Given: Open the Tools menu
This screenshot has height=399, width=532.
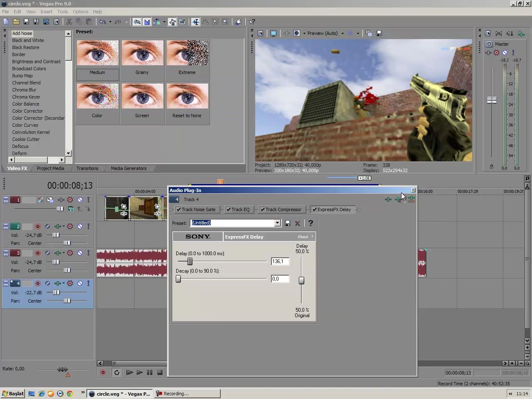Looking at the screenshot, I should tap(63, 12).
